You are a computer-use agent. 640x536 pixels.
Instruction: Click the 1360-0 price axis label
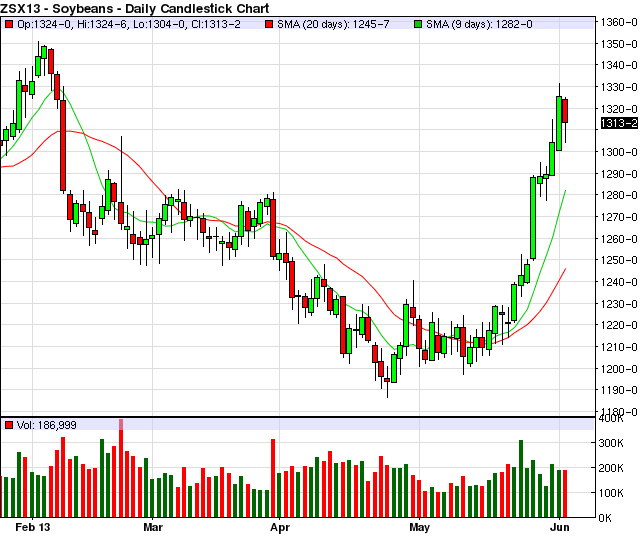[619, 22]
